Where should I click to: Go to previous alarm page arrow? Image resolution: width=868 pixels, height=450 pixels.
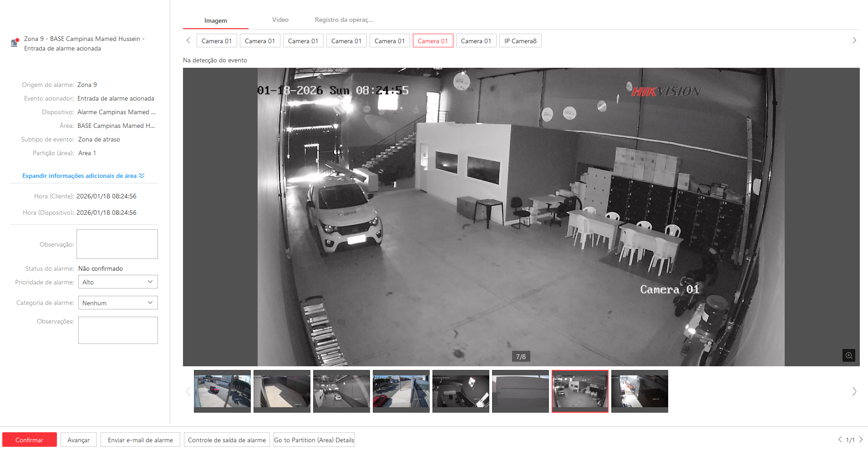coord(840,440)
